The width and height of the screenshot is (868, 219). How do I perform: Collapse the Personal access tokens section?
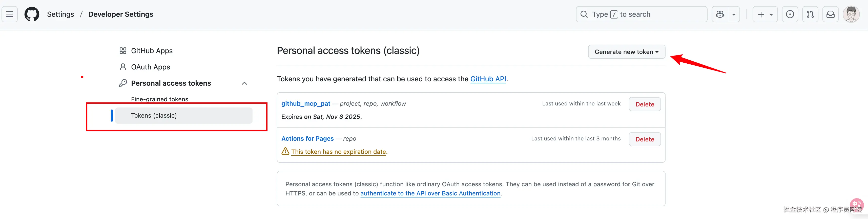coord(244,83)
